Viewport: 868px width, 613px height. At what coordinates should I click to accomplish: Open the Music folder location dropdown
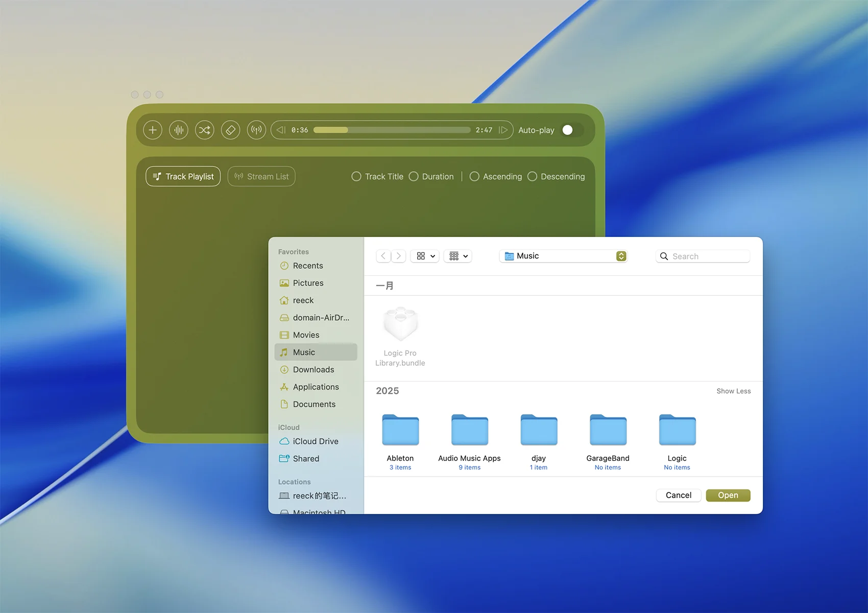621,256
